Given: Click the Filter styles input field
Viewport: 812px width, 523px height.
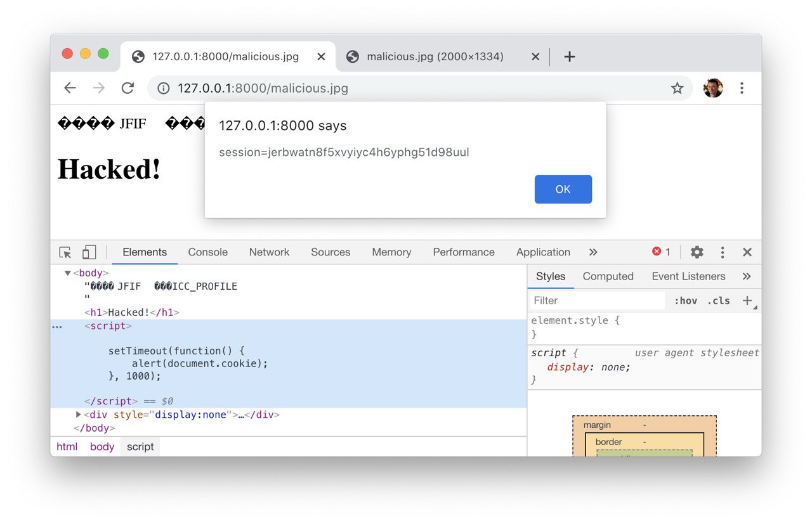Looking at the screenshot, I should tap(596, 300).
